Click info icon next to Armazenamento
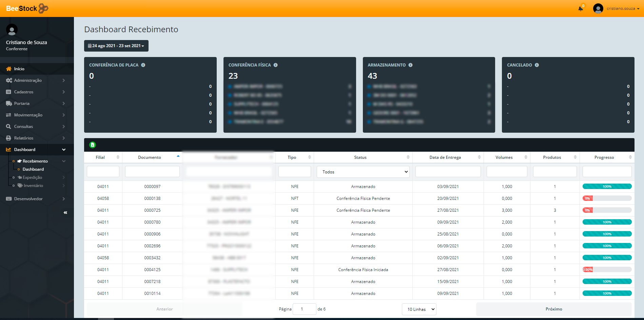Screen dimensions: 644x320 tap(410, 65)
